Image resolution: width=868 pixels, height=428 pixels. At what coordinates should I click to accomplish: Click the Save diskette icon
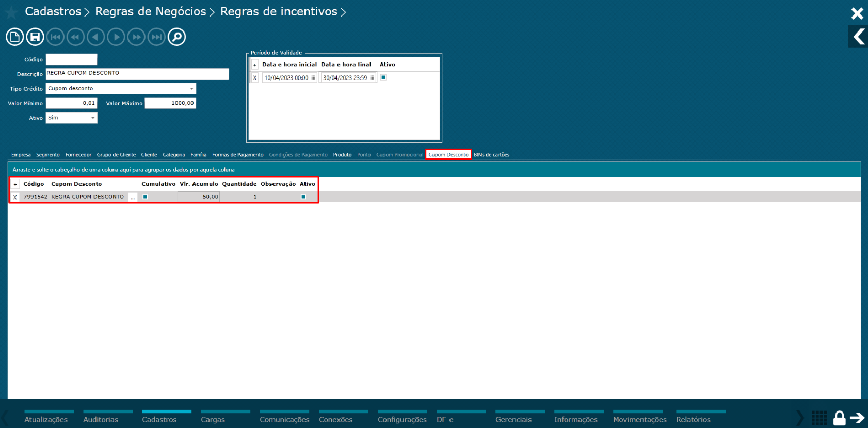tap(35, 37)
